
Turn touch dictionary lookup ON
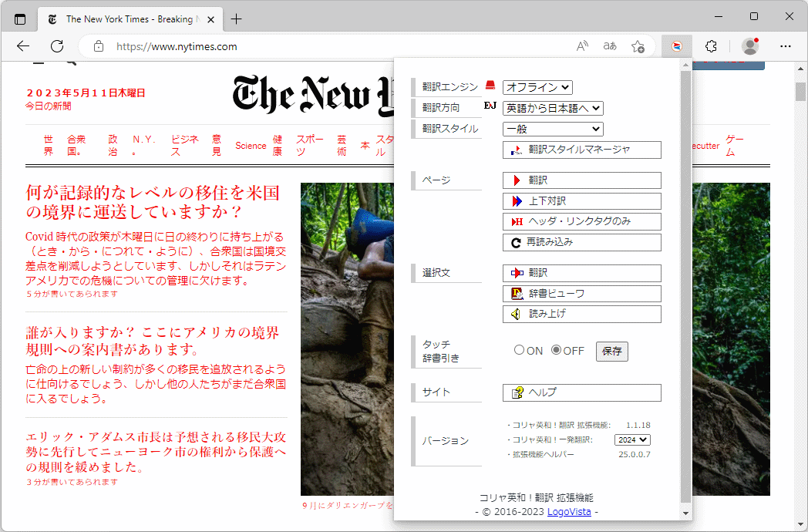pyautogui.click(x=519, y=350)
